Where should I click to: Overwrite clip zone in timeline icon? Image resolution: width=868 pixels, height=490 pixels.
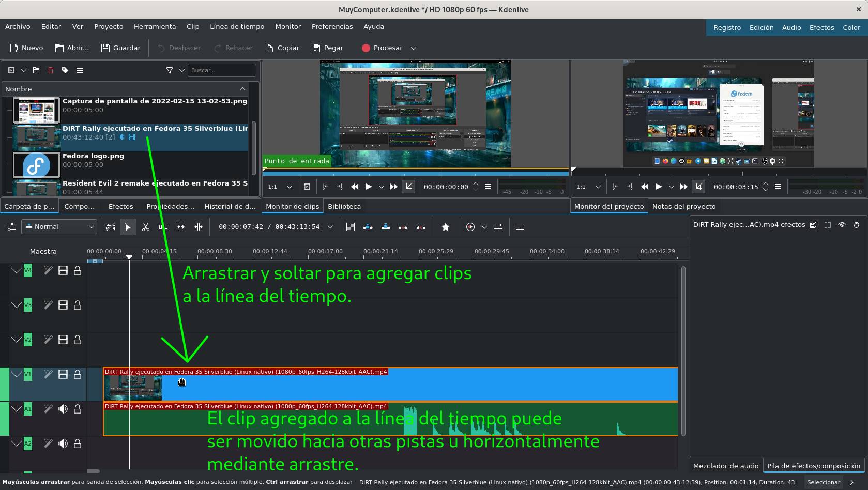386,227
